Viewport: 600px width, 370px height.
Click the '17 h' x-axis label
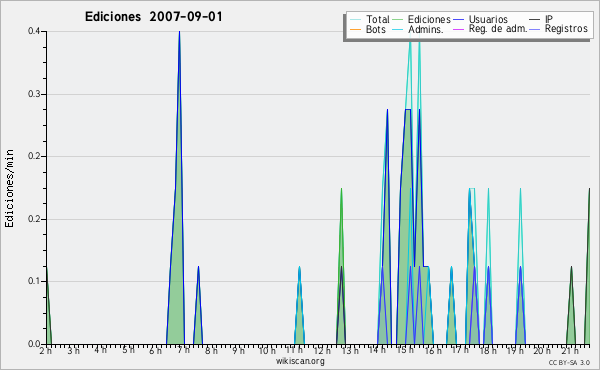pyautogui.click(x=460, y=350)
